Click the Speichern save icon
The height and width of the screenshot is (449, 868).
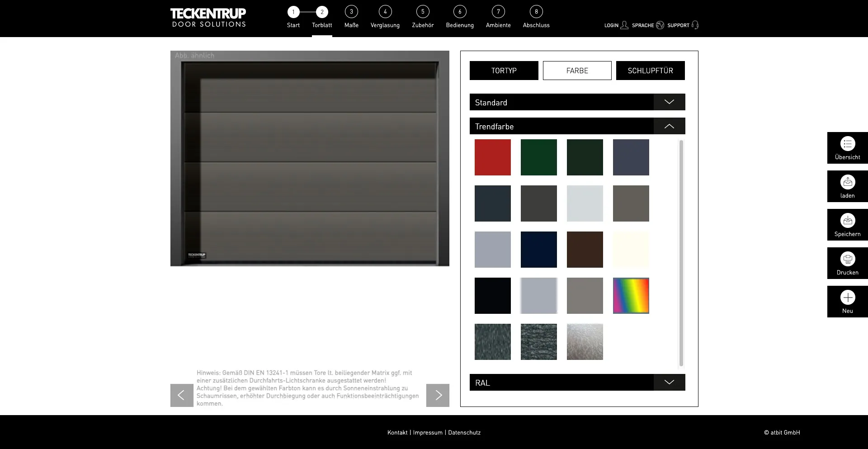pos(847,221)
